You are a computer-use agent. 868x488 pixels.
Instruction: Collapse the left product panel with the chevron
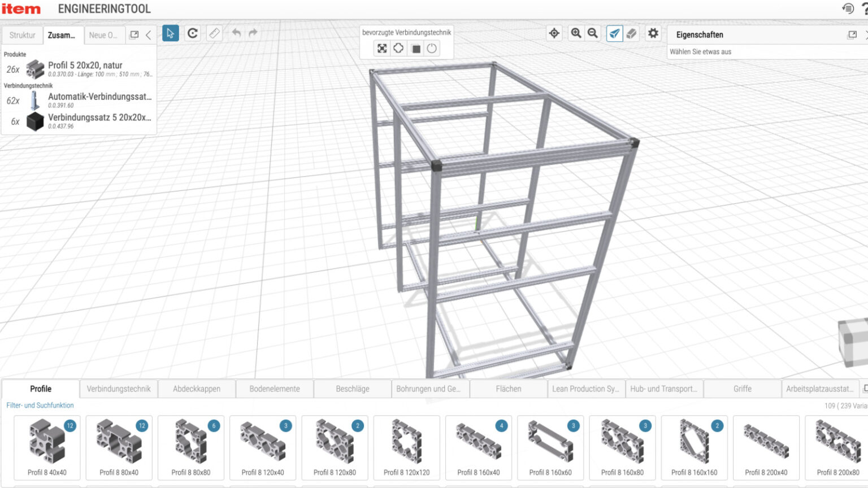[x=148, y=34]
